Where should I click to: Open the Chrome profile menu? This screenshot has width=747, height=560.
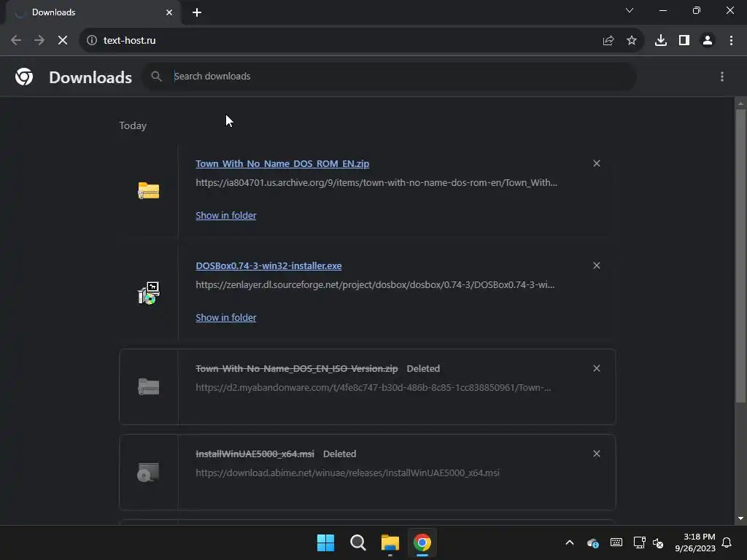[708, 41]
